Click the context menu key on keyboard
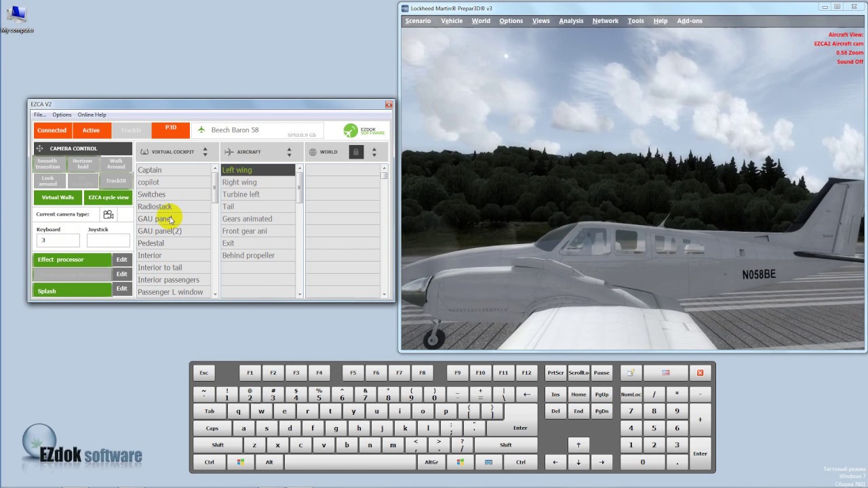This screenshot has height=488, width=868. 489,462
